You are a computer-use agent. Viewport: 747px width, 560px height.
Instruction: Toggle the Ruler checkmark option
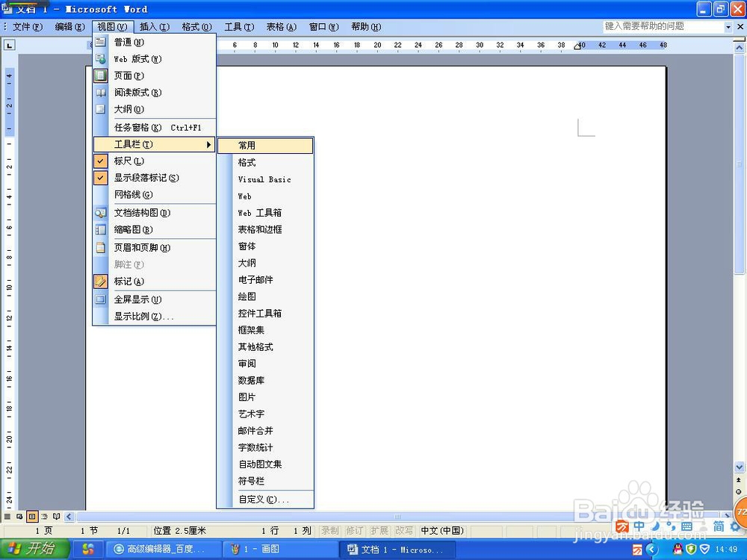101,161
